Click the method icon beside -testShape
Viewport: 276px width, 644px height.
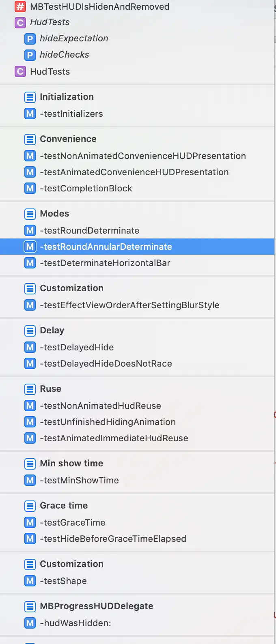pyautogui.click(x=30, y=581)
